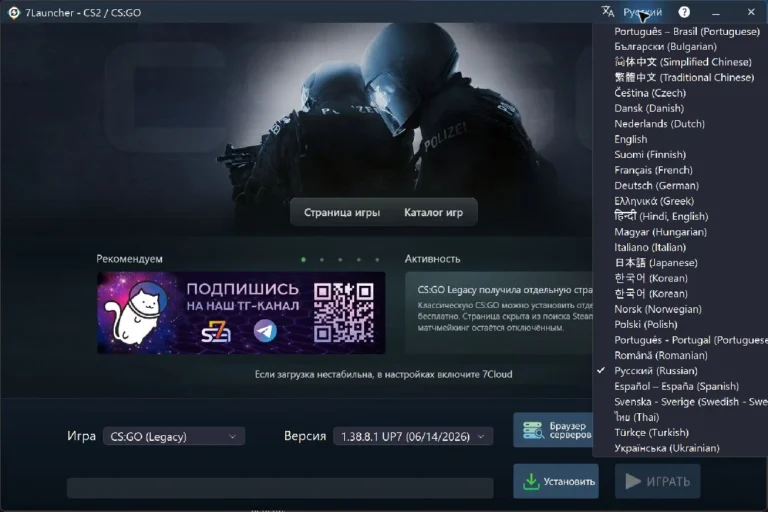
Task: Click the QR code in the banner
Action: (344, 313)
